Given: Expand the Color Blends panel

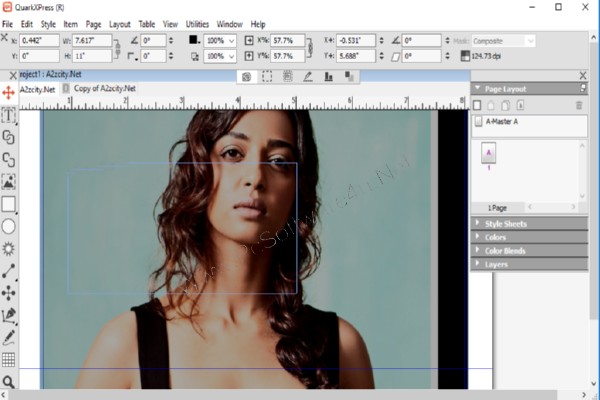Looking at the screenshot, I should pos(477,250).
